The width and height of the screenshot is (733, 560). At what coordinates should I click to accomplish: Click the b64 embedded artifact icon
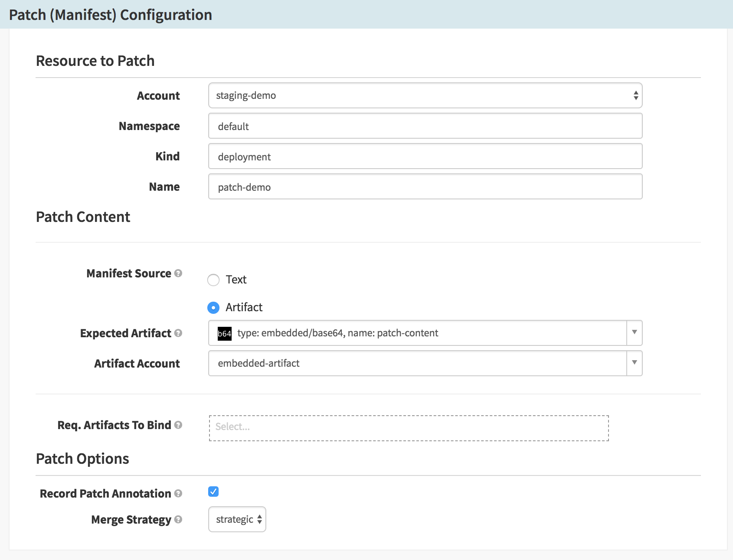226,333
